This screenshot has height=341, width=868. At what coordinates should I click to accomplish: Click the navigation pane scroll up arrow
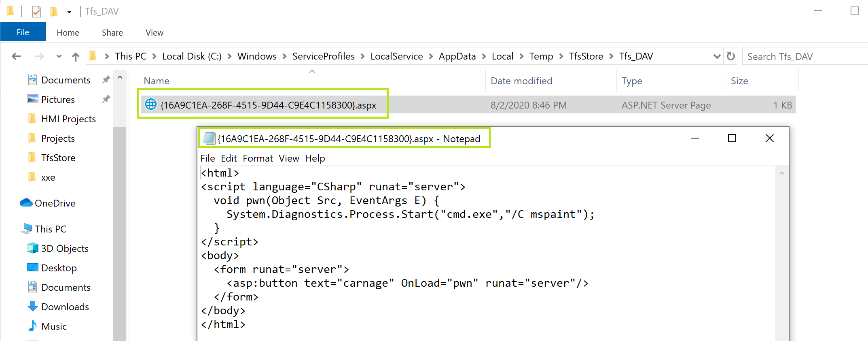(120, 77)
